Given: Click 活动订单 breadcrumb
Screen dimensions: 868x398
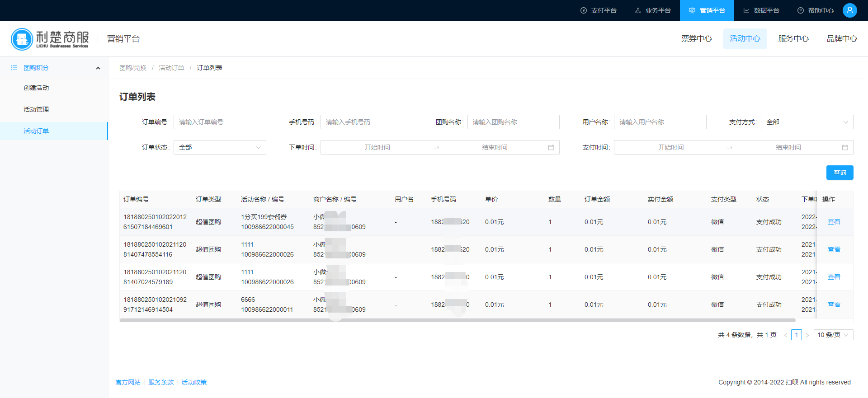Looking at the screenshot, I should (171, 68).
